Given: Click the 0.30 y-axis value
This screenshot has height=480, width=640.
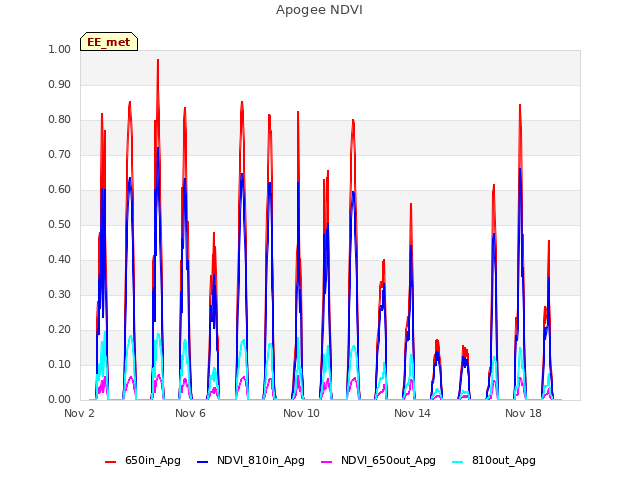Looking at the screenshot, I should pyautogui.click(x=60, y=295).
